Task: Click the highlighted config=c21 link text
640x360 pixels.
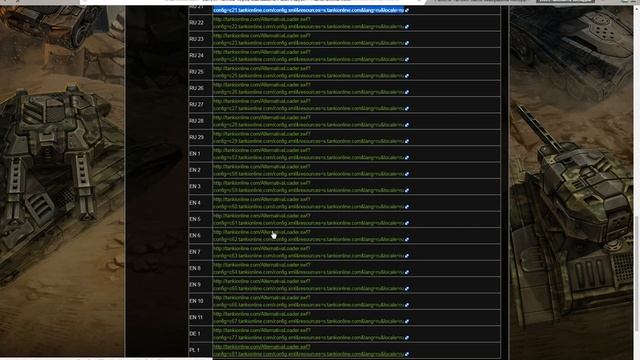Action: tap(308, 10)
